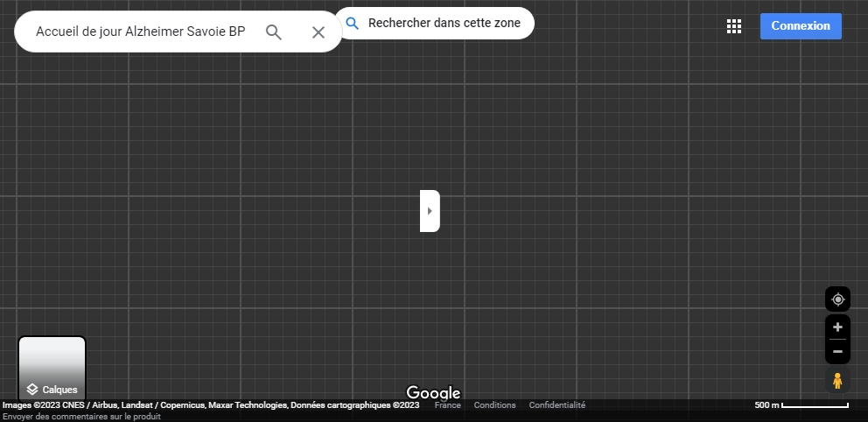Image resolution: width=868 pixels, height=422 pixels.
Task: Click the search input field text
Action: (x=141, y=32)
